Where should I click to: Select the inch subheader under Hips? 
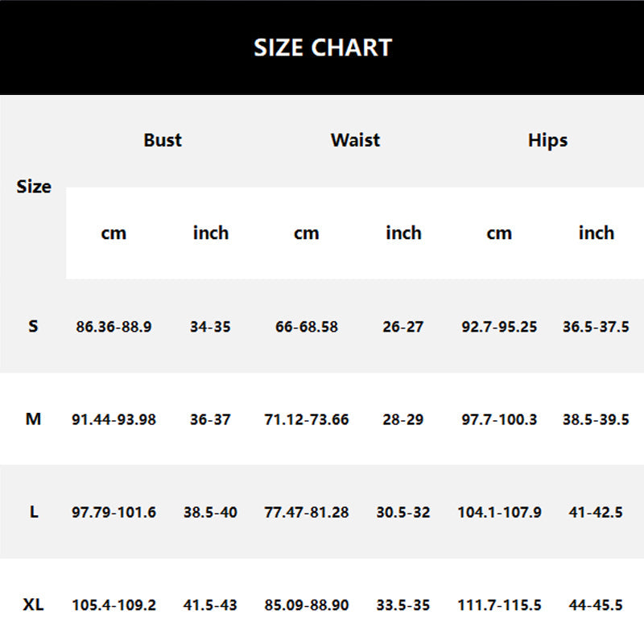[x=596, y=233]
